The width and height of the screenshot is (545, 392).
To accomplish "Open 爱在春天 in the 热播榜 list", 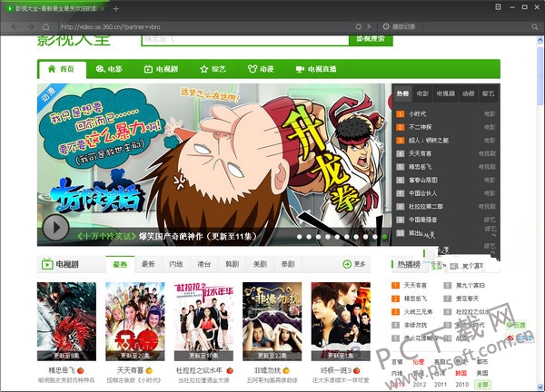I will coord(467,299).
